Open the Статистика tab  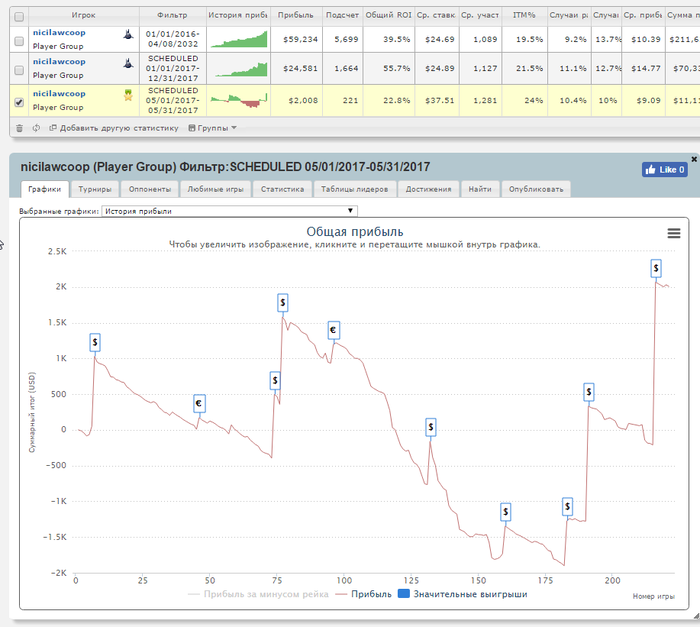pos(282,189)
